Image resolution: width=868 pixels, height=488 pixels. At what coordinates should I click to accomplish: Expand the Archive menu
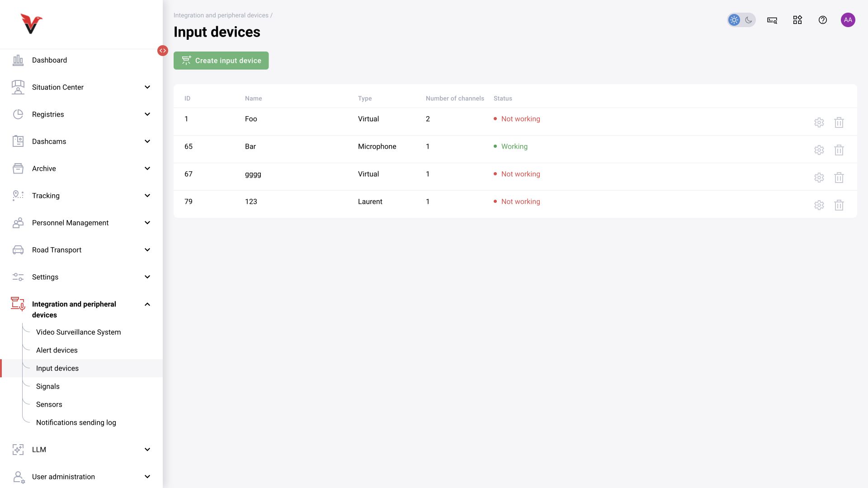coord(81,169)
